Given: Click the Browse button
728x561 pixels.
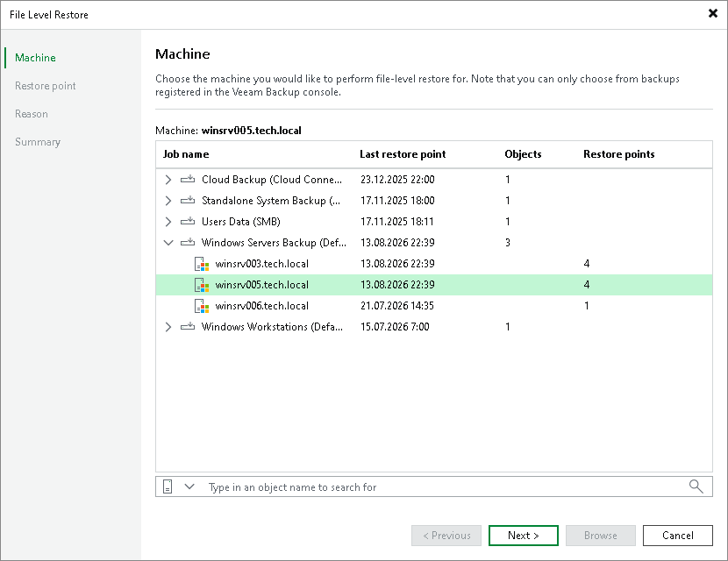Looking at the screenshot, I should coord(601,536).
